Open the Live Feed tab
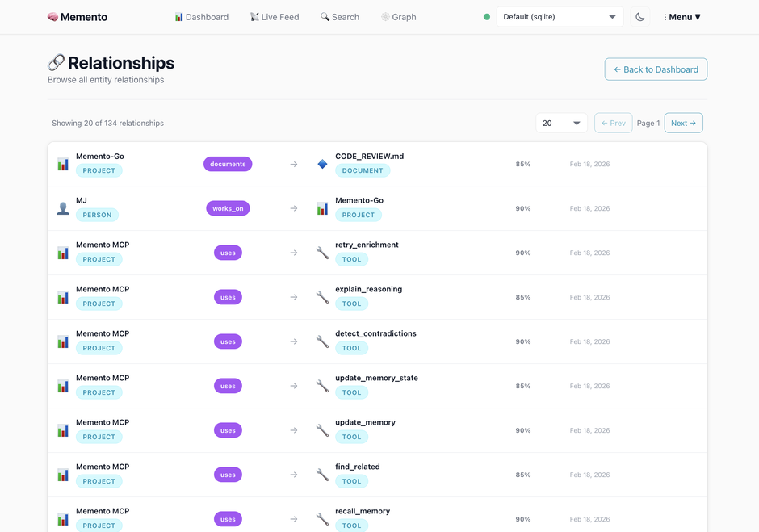This screenshot has height=532, width=759. [275, 17]
